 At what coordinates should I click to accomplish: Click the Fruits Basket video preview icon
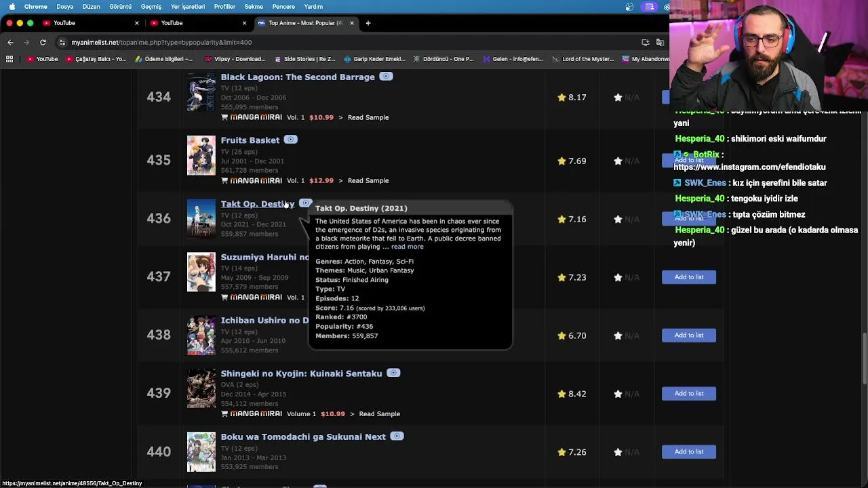tap(290, 140)
